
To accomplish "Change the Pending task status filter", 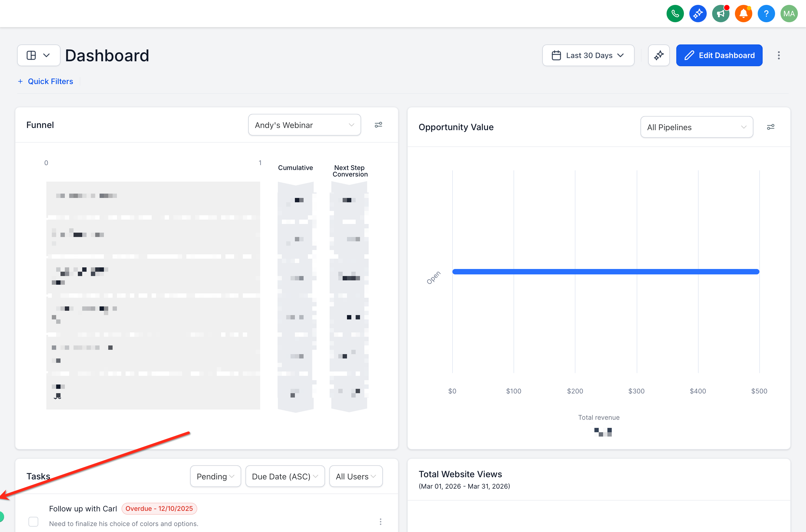I will 215,476.
